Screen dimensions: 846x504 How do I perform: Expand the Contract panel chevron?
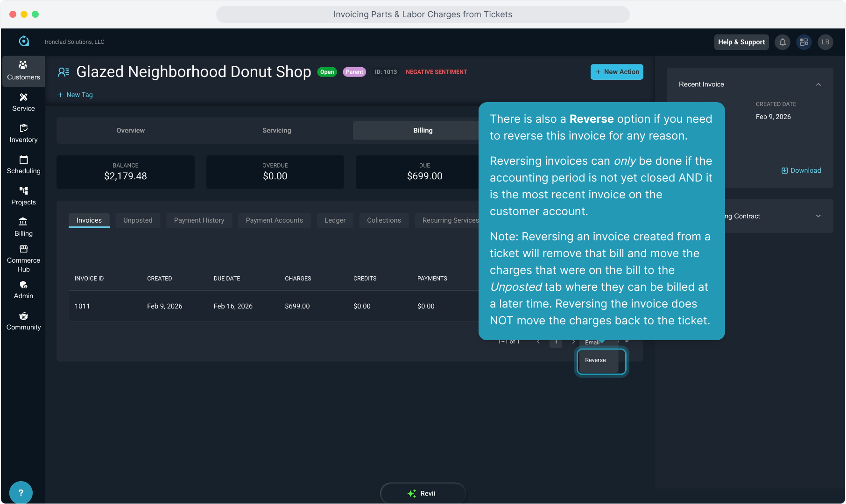tap(818, 216)
